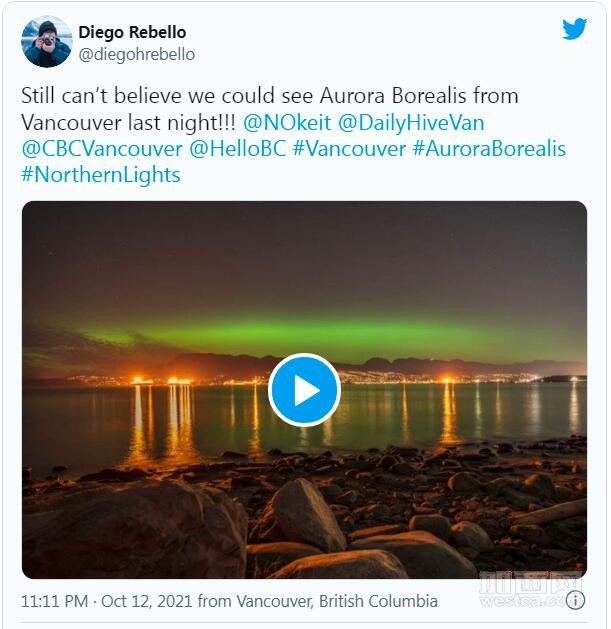The image size is (611, 629).
Task: Play the aurora borealis video
Action: point(304,390)
